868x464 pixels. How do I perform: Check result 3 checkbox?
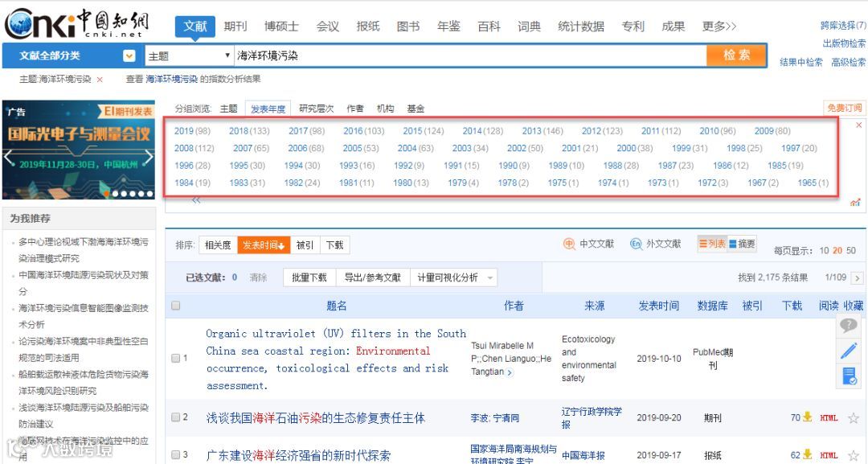175,454
